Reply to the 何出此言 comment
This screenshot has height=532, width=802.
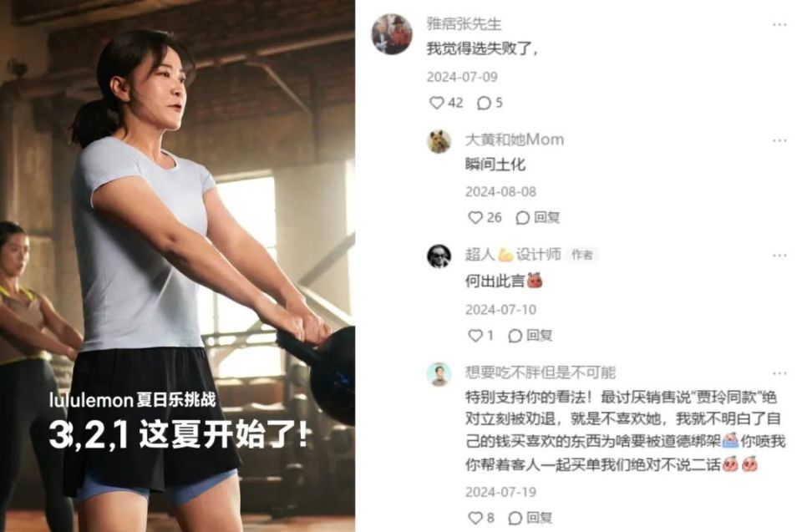coord(530,335)
